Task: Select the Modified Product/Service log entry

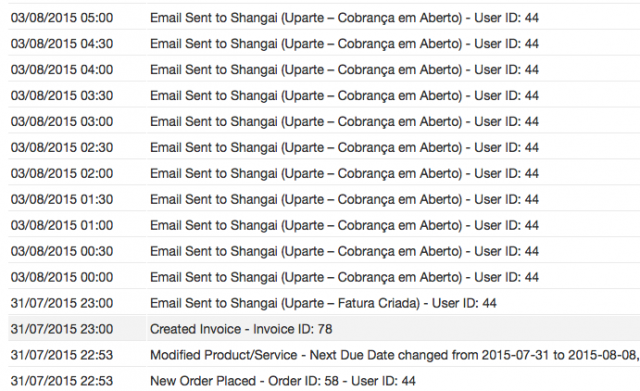Action: pos(394,355)
